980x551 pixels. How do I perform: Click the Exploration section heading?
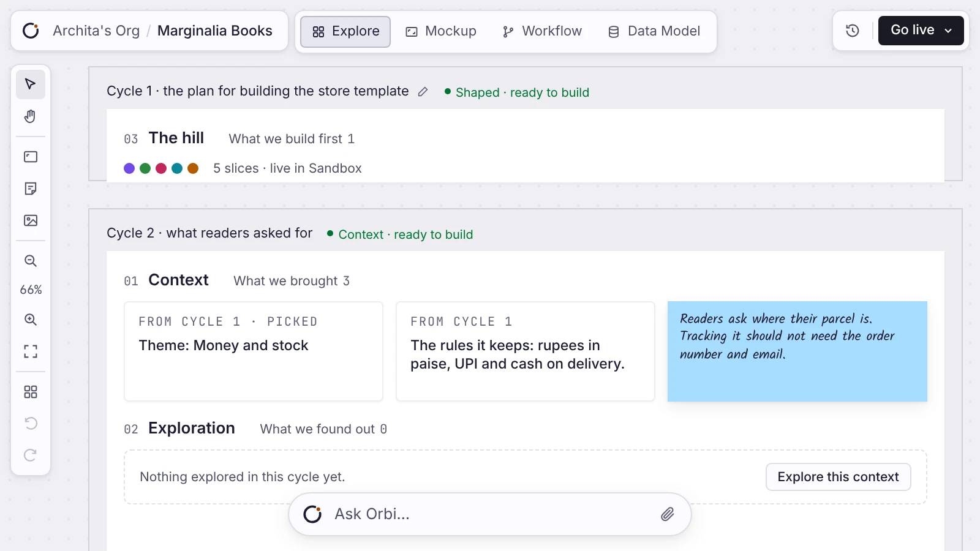[192, 428]
